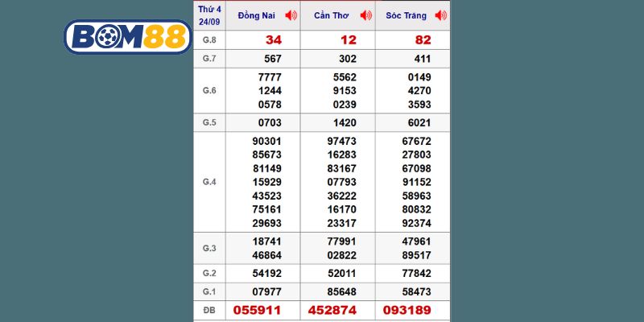Select the G.8 row label
Viewport: 644px width, 322px height.
(209, 39)
